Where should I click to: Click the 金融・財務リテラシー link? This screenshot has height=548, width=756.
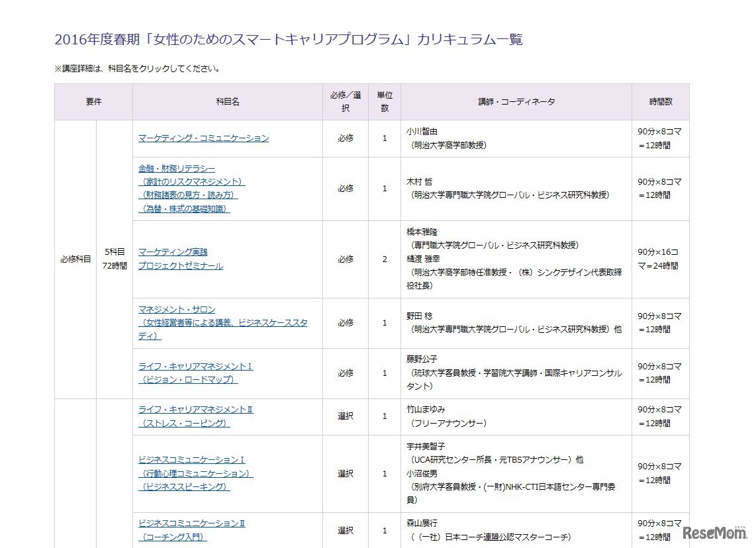[175, 169]
